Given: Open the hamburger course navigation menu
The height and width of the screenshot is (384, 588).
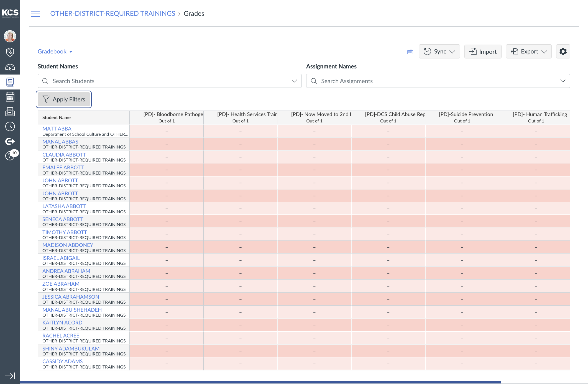Looking at the screenshot, I should pos(35,14).
